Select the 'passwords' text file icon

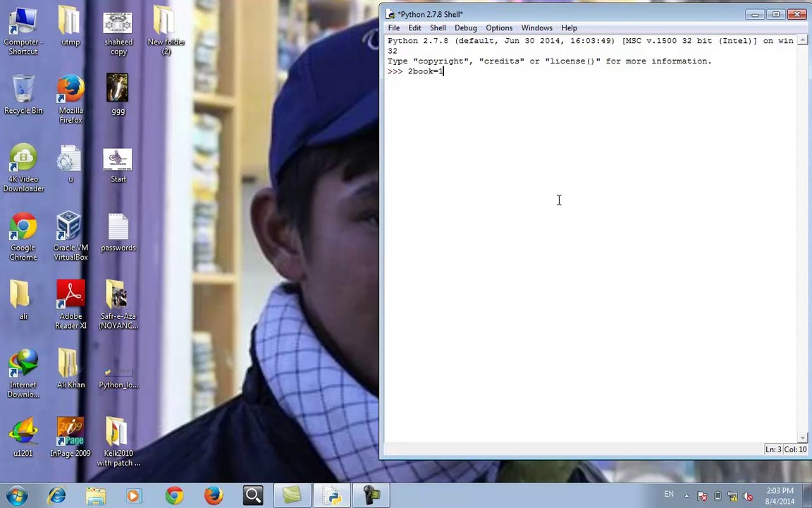(118, 232)
